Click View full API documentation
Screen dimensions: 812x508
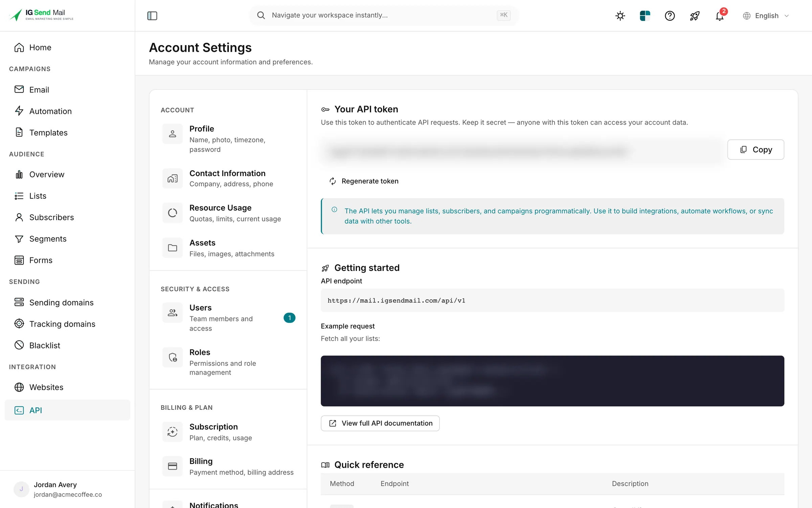click(380, 423)
